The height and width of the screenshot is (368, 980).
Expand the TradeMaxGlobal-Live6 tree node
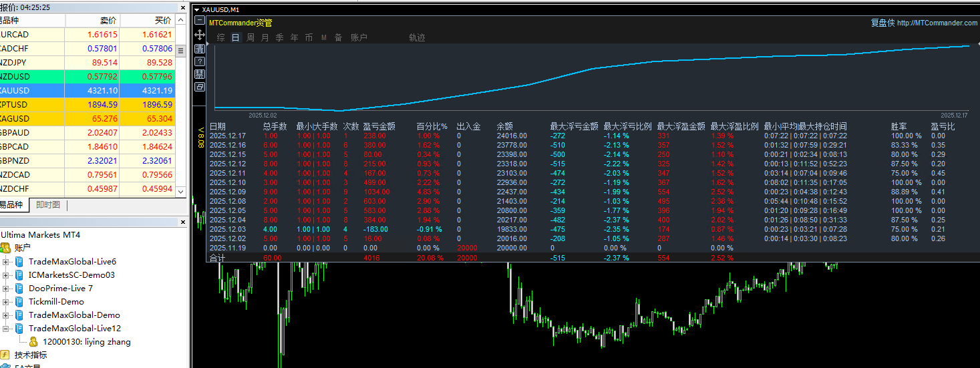6,261
